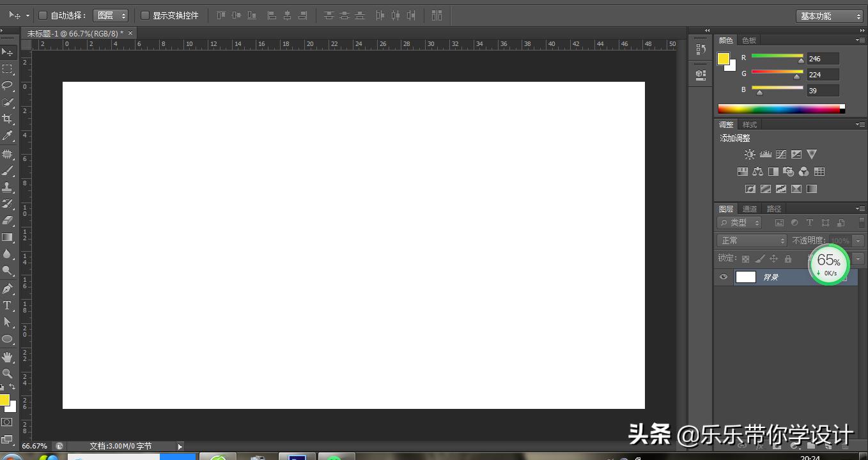Open the 样式 panel tab
The width and height of the screenshot is (868, 460).
pos(750,125)
